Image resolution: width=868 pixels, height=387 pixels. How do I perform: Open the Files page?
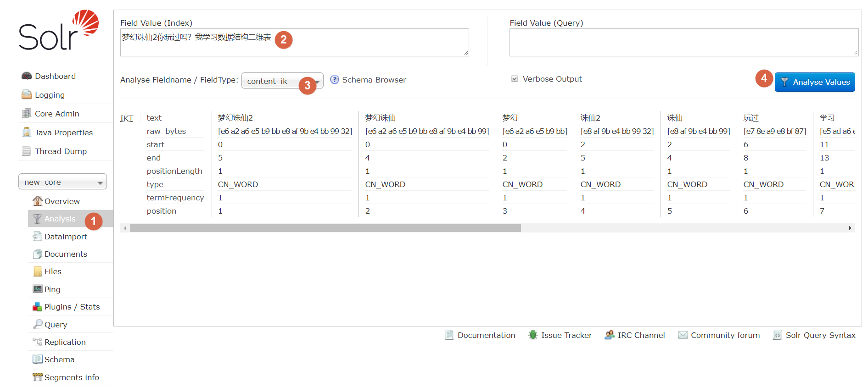click(53, 271)
